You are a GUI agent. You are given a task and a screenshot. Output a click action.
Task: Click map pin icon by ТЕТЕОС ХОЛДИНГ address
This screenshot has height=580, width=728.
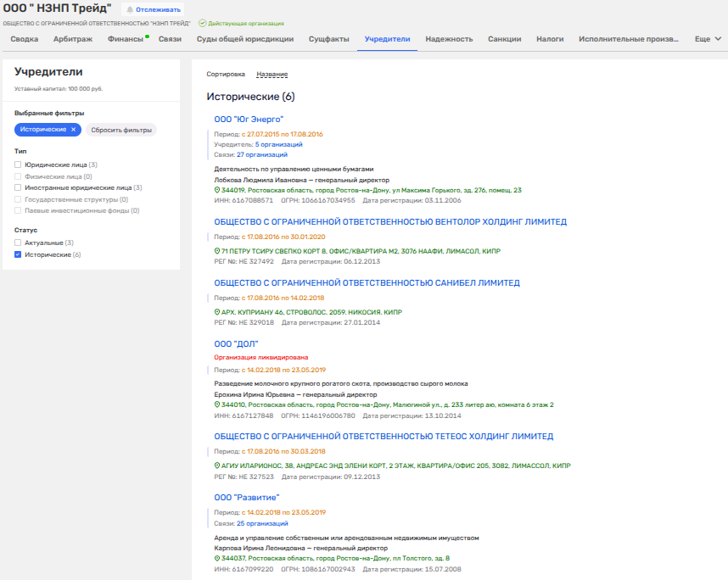217,466
